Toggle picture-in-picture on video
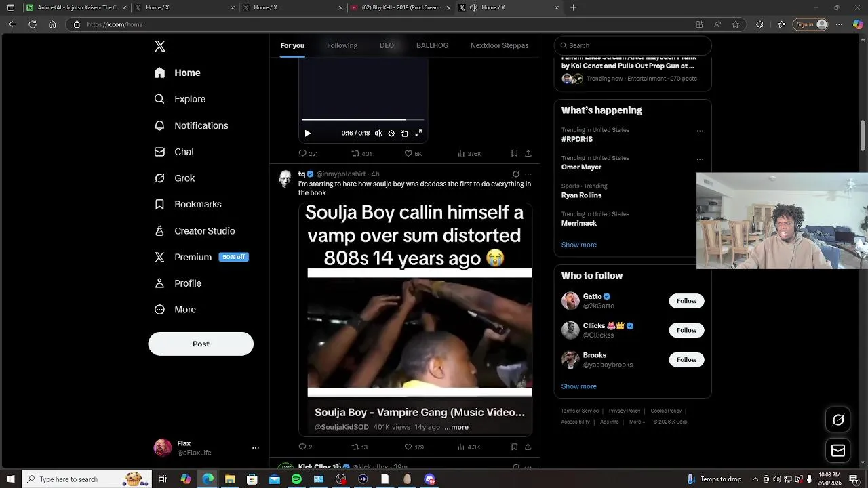Image resolution: width=868 pixels, height=488 pixels. (x=405, y=134)
